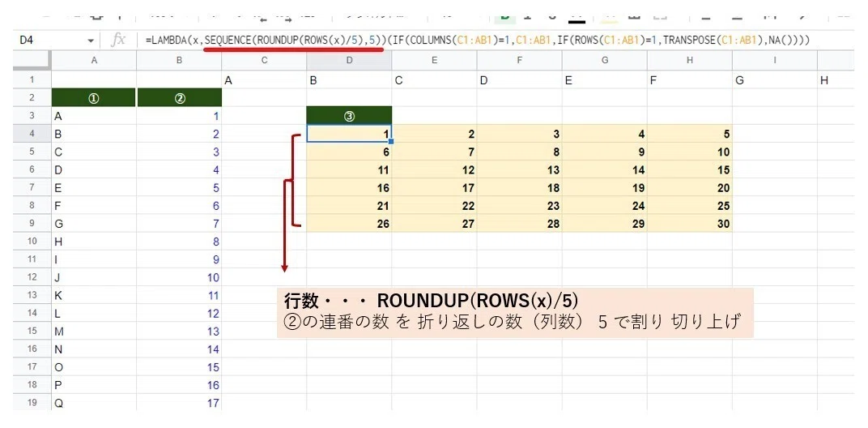Select row 4 header
Image resolution: width=868 pixels, height=428 pixels.
(32, 134)
